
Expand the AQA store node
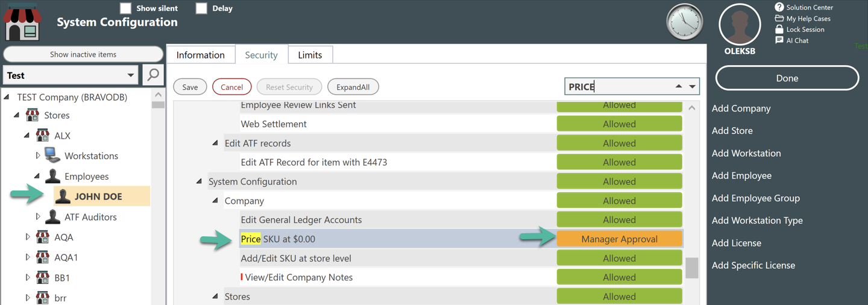click(x=28, y=237)
